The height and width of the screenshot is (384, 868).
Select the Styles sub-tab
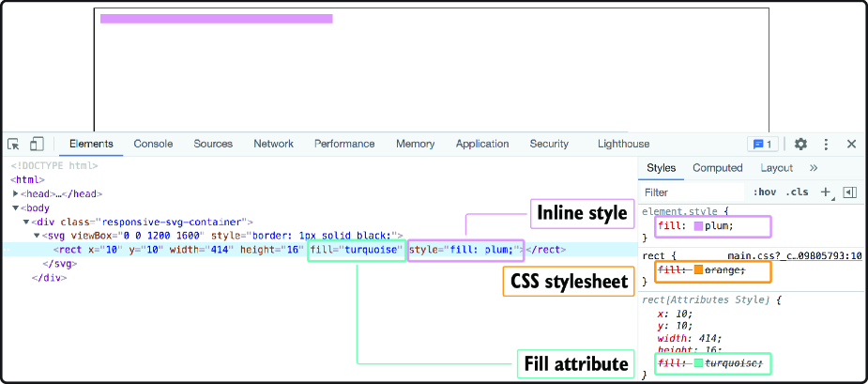pos(661,168)
